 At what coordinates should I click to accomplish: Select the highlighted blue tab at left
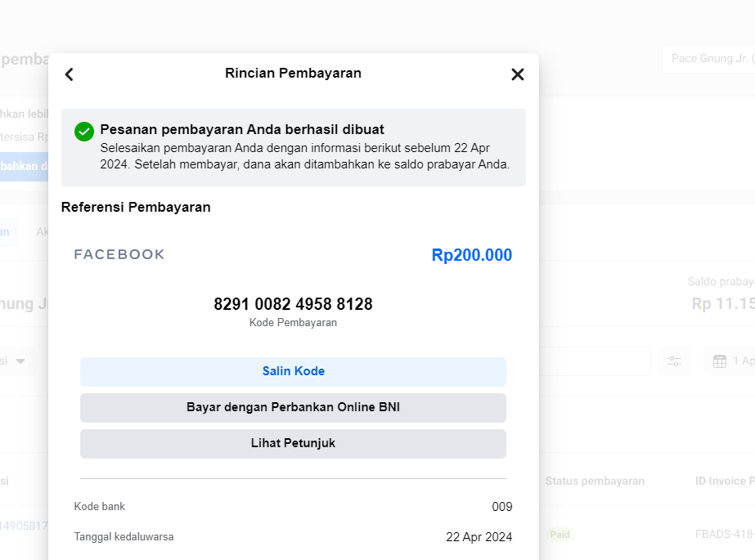tap(7, 231)
